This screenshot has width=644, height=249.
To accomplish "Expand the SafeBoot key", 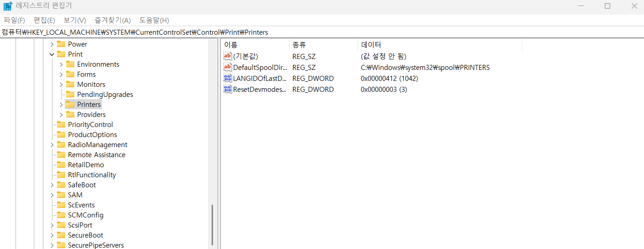I will 52,185.
